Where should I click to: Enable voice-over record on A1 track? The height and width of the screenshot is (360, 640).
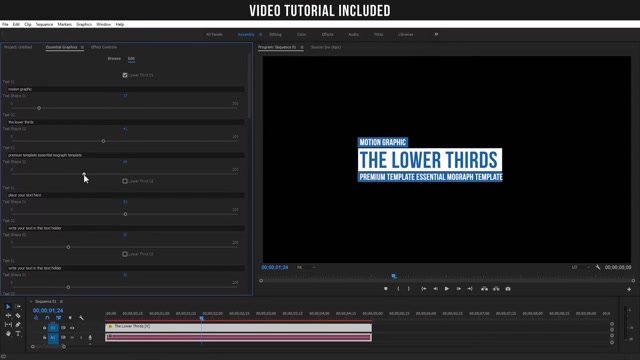click(x=90, y=338)
